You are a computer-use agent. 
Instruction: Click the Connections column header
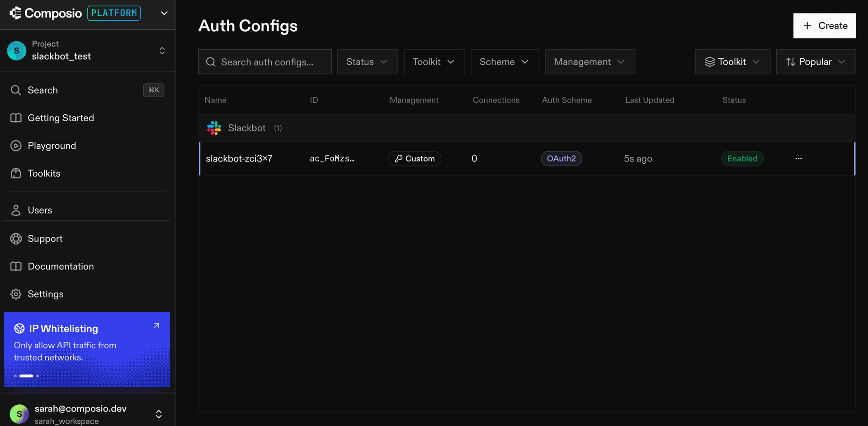pyautogui.click(x=496, y=100)
